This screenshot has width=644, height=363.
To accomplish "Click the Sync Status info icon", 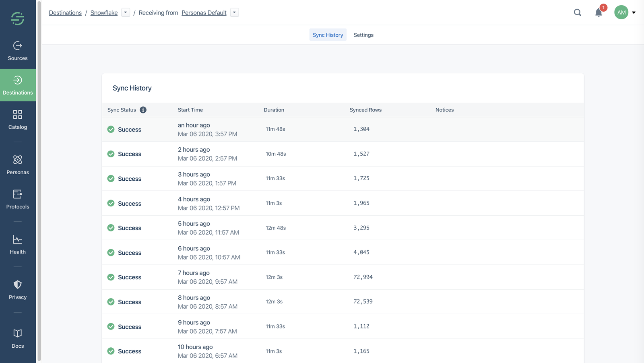I will click(143, 110).
